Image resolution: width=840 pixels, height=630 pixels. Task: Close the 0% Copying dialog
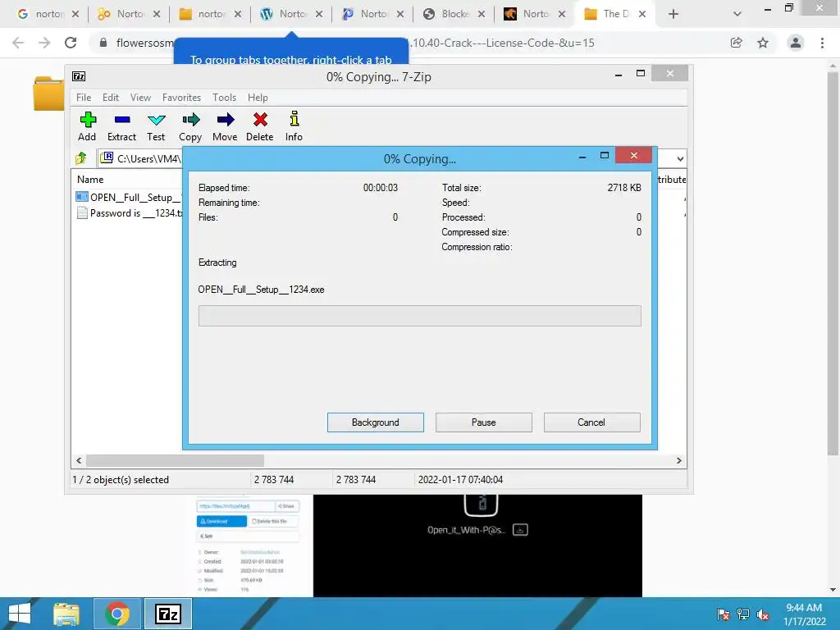click(x=634, y=155)
